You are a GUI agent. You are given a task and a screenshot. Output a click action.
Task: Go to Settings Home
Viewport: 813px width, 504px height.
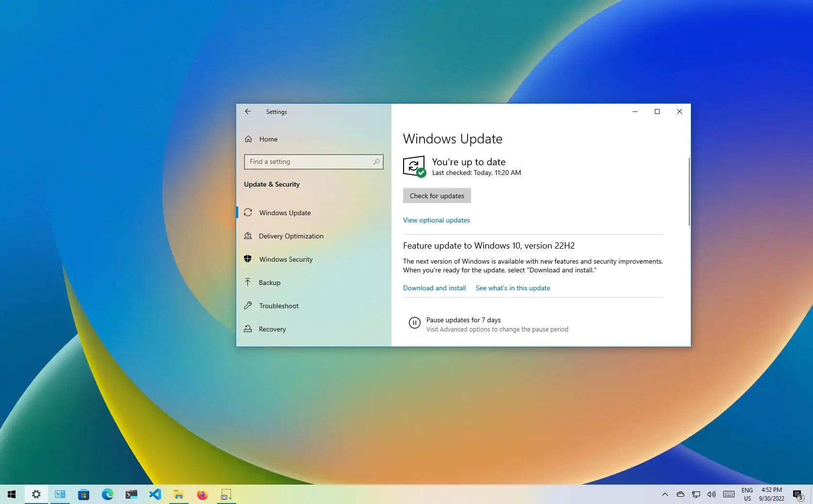pos(268,139)
